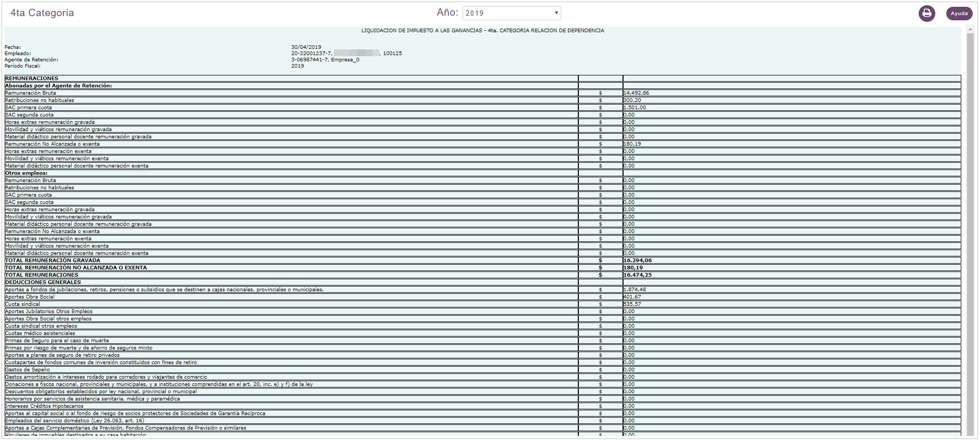980x440 pixels.
Task: Click the amount 1.501,00
Action: pos(634,108)
